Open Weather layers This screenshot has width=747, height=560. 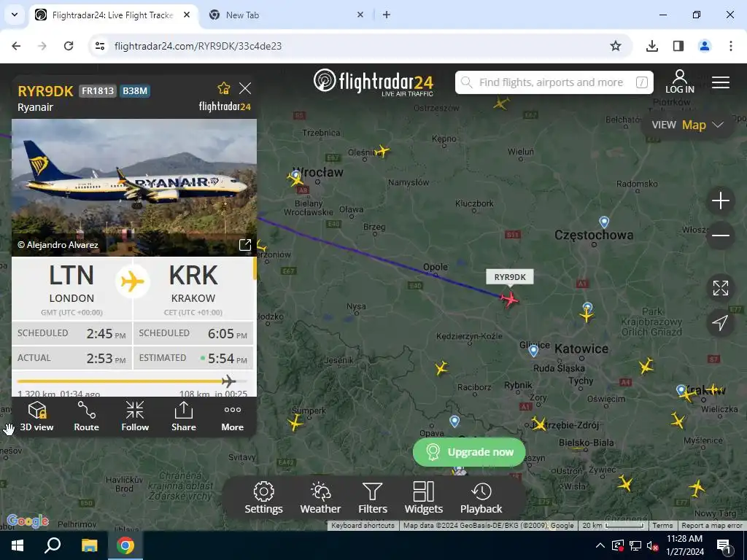[320, 498]
